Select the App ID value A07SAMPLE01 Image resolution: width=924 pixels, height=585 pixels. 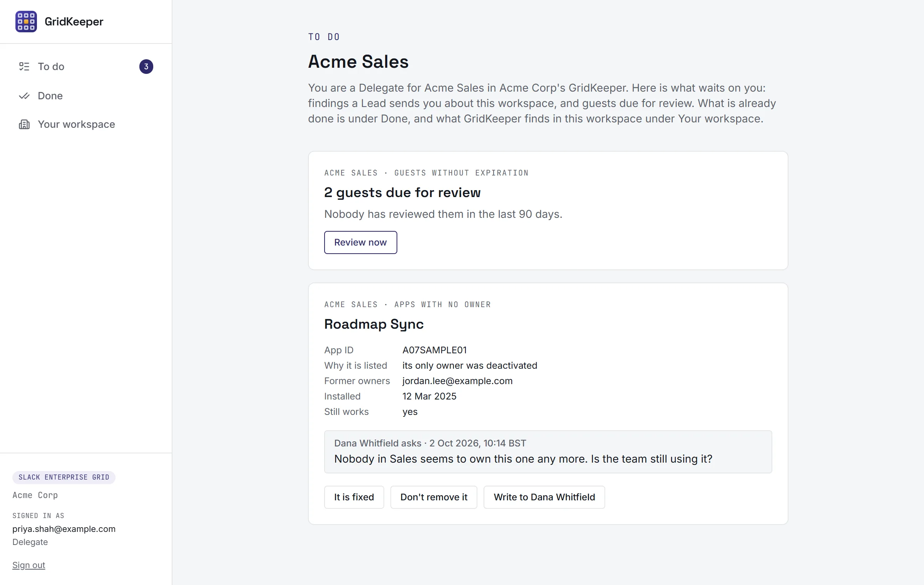pyautogui.click(x=435, y=350)
